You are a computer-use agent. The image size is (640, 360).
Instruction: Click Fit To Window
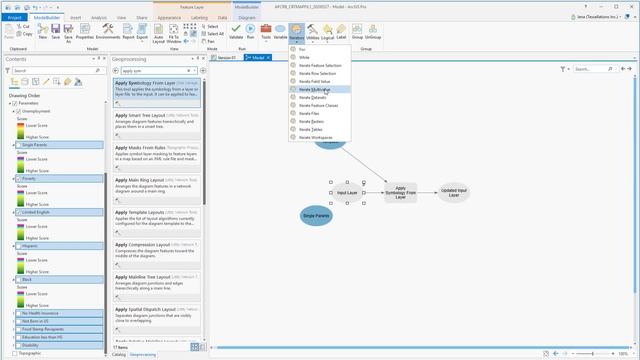pyautogui.click(x=173, y=33)
